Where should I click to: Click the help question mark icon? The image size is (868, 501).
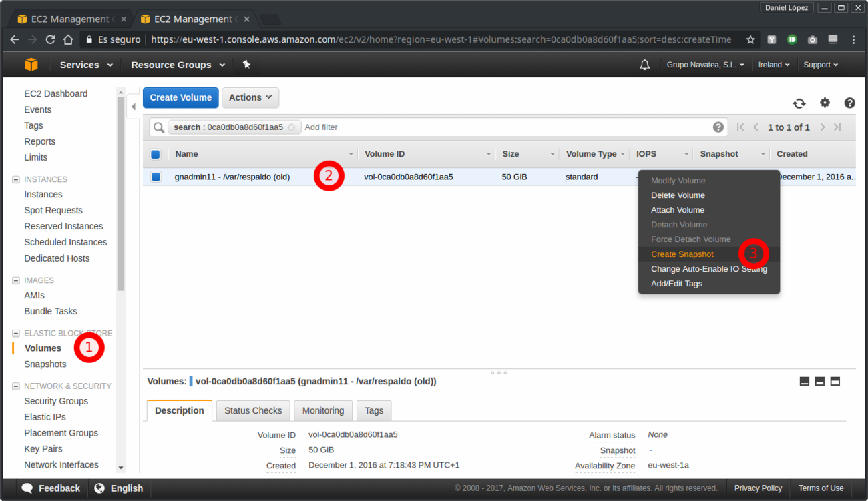849,103
